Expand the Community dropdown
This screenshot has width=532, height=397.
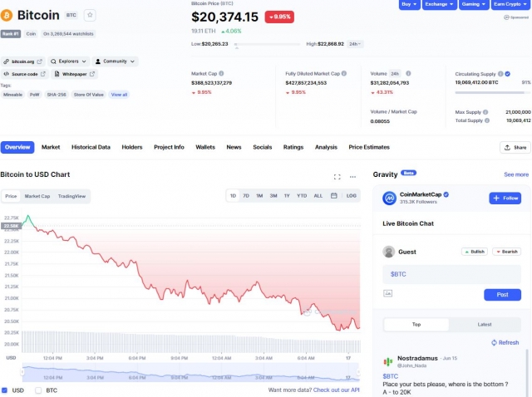click(x=115, y=61)
